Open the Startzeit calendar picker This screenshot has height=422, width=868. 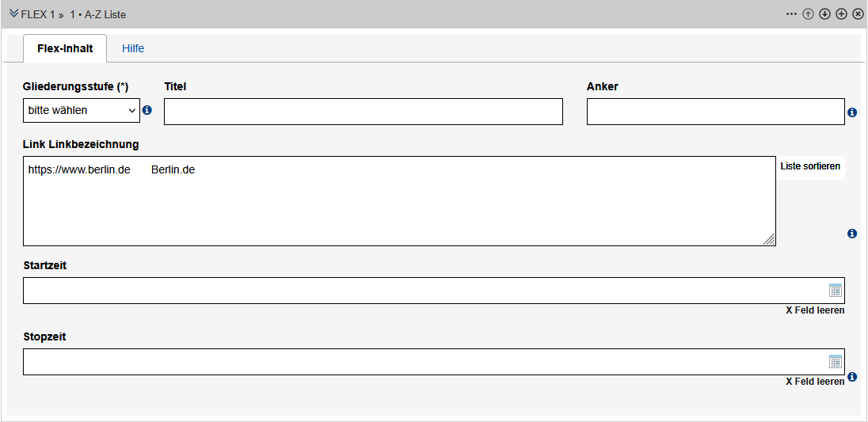click(835, 291)
